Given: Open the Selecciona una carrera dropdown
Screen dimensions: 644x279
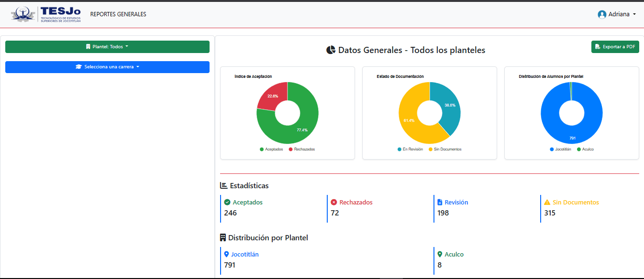Looking at the screenshot, I should [x=107, y=67].
